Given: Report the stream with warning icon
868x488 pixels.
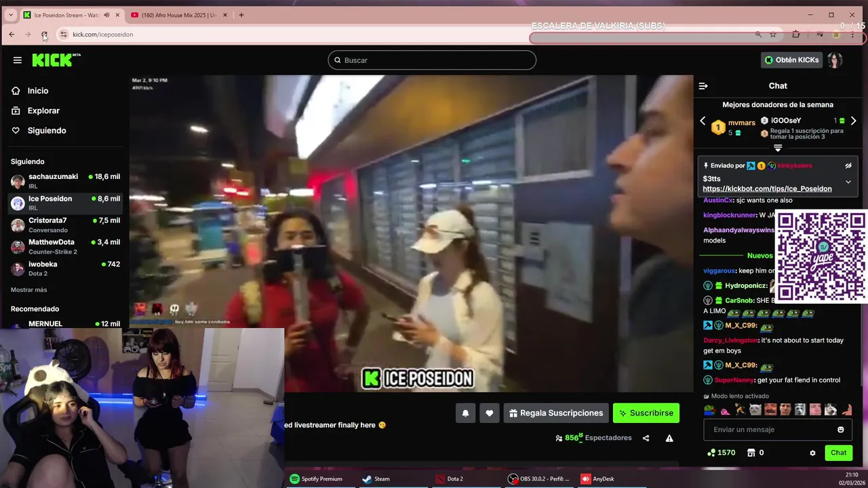Looking at the screenshot, I should (669, 438).
